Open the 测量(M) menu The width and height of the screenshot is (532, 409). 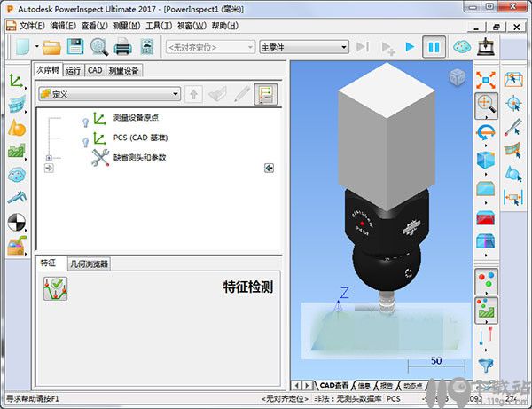[x=127, y=26]
